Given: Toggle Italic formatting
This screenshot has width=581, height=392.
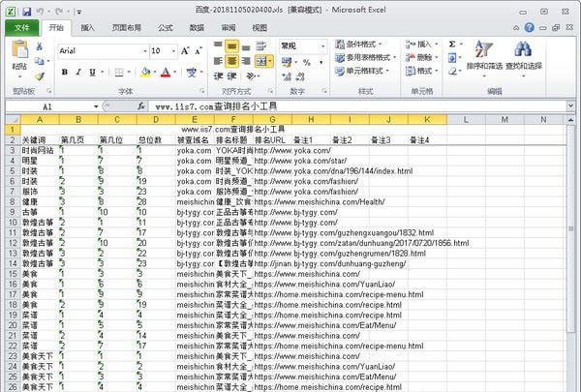Looking at the screenshot, I should 78,73.
